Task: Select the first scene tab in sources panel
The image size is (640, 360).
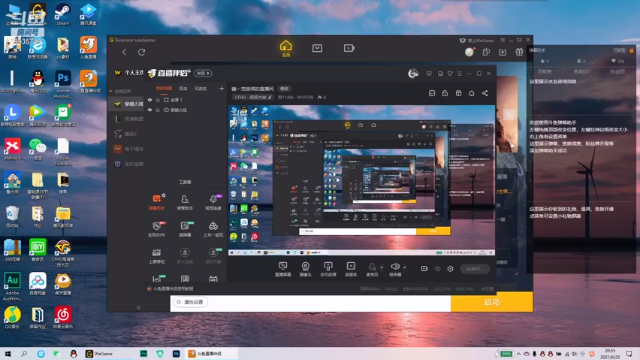Action: [164, 88]
